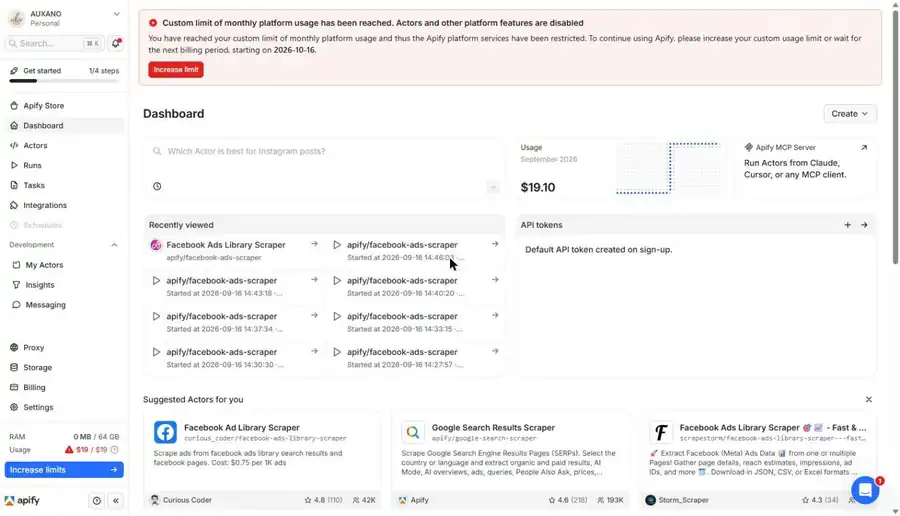Click the Settings gear icon
The image size is (900, 516).
(14, 407)
